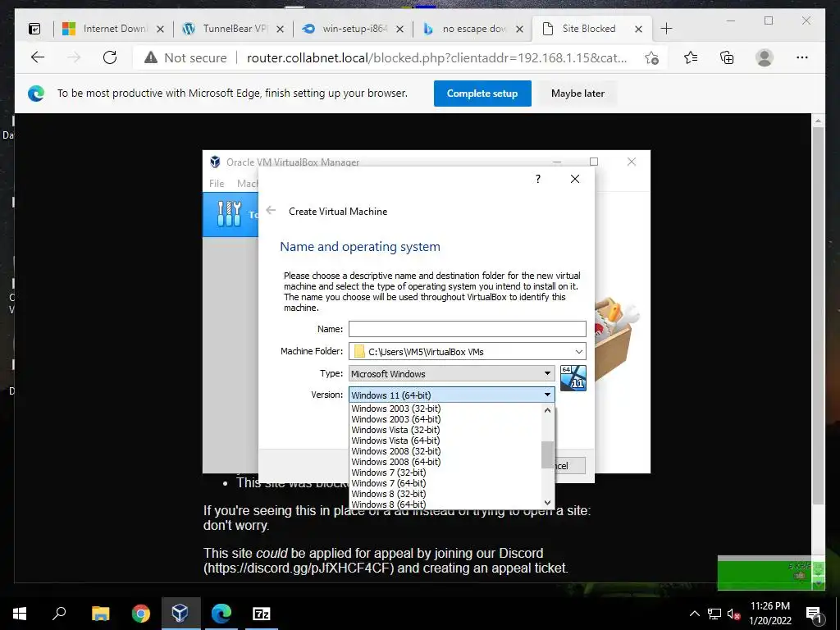Dismiss setup with Maybe later
Image resolution: width=840 pixels, height=630 pixels.
(x=577, y=94)
